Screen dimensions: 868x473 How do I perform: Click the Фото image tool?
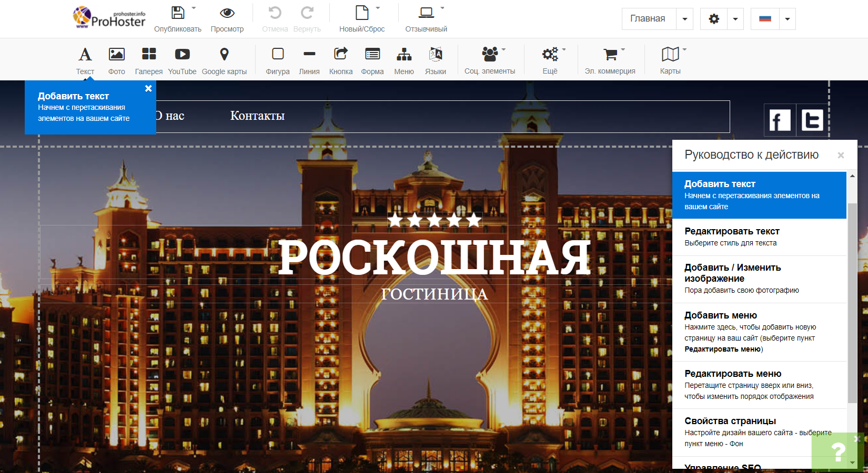click(116, 55)
